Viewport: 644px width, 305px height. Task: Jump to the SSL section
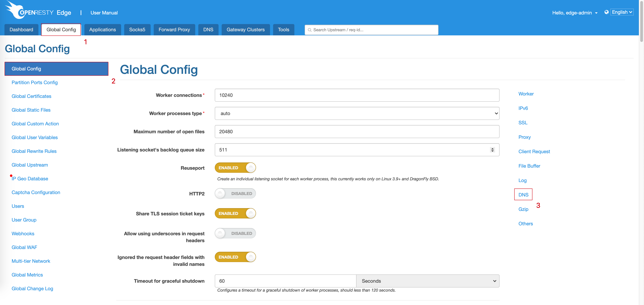click(x=523, y=123)
